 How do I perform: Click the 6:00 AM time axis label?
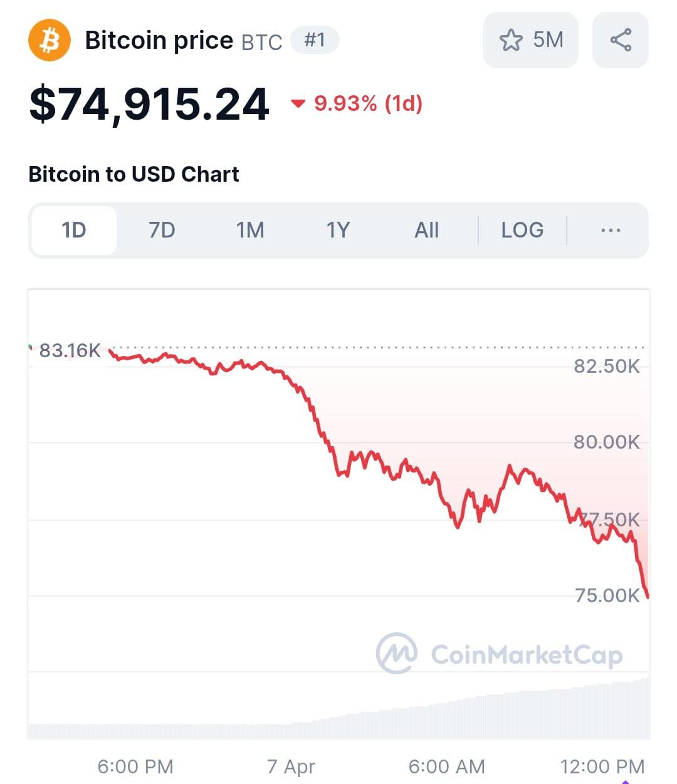(446, 766)
